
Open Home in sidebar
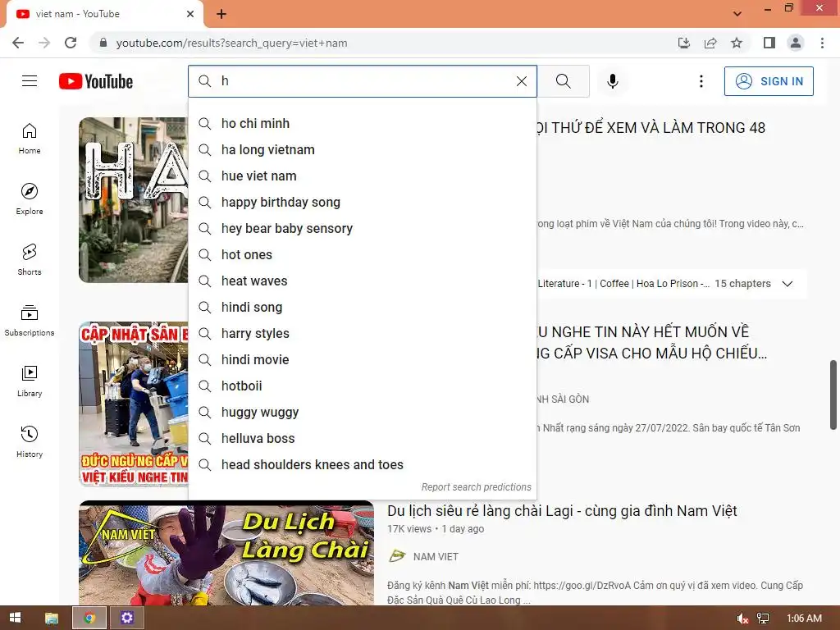pos(30,139)
